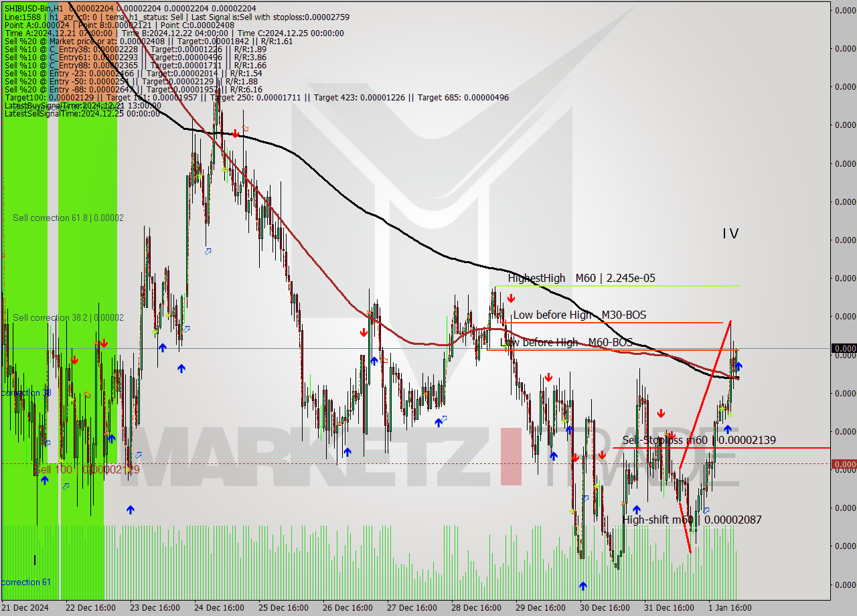The width and height of the screenshot is (857, 616).
Task: Click the 26 Dec 16:00 time-axis label
Action: 347,608
